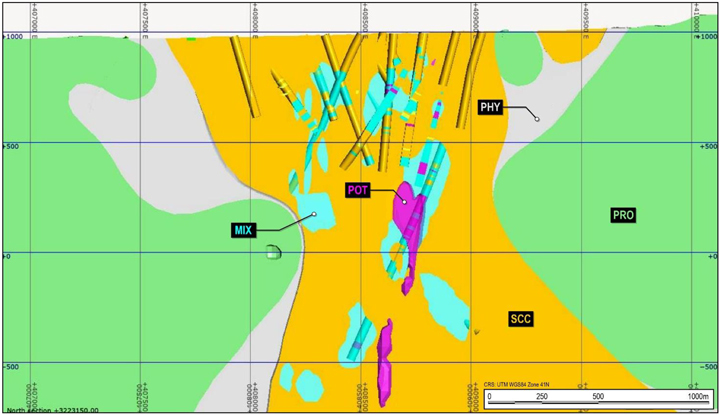
Task: Click the North section coordinate text
Action: (52, 410)
